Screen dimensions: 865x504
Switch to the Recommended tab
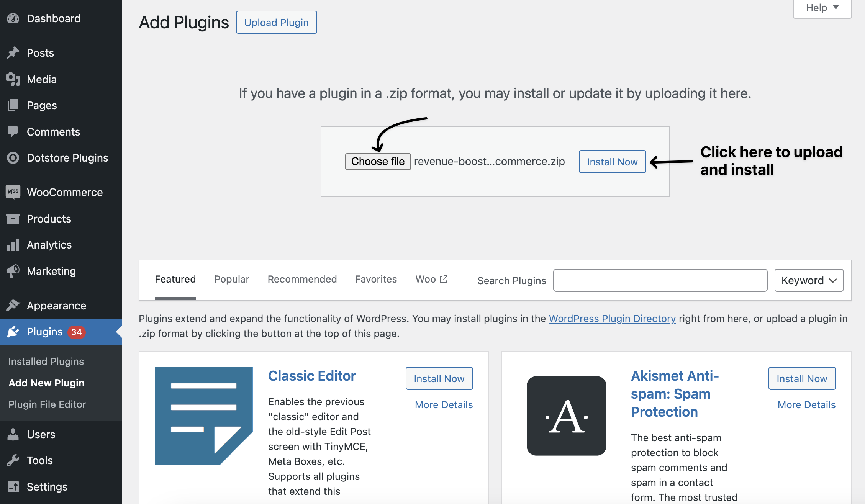point(302,280)
